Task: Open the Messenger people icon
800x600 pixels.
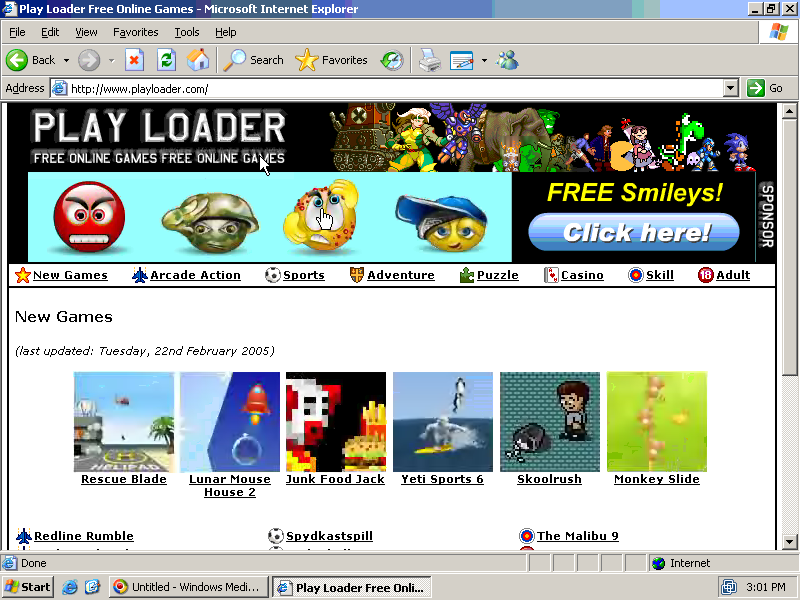Action: pyautogui.click(x=507, y=60)
